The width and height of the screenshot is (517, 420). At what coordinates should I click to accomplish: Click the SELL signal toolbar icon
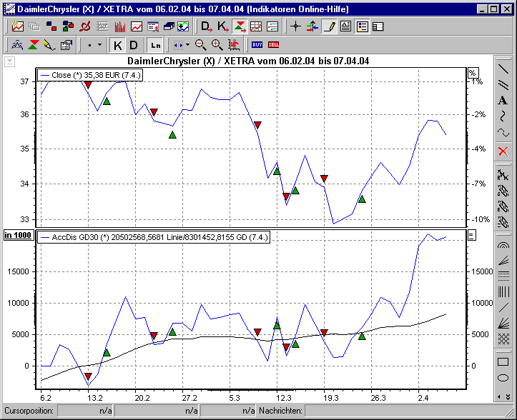coord(274,44)
